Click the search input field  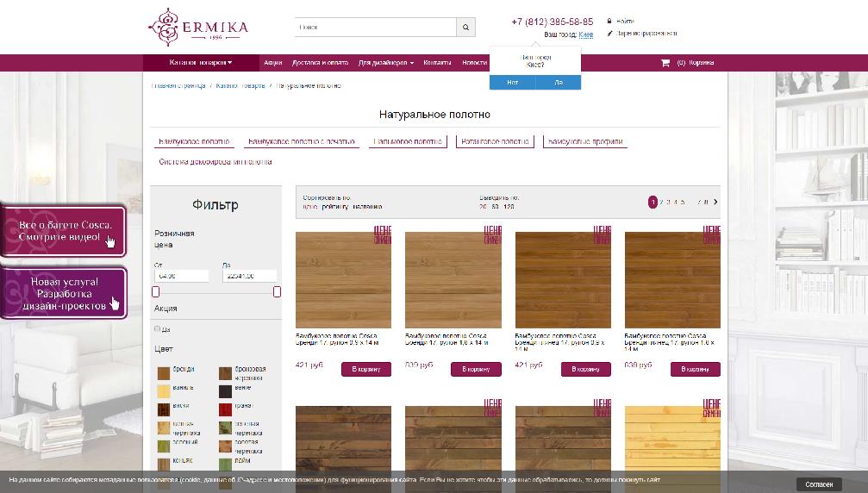click(x=376, y=27)
